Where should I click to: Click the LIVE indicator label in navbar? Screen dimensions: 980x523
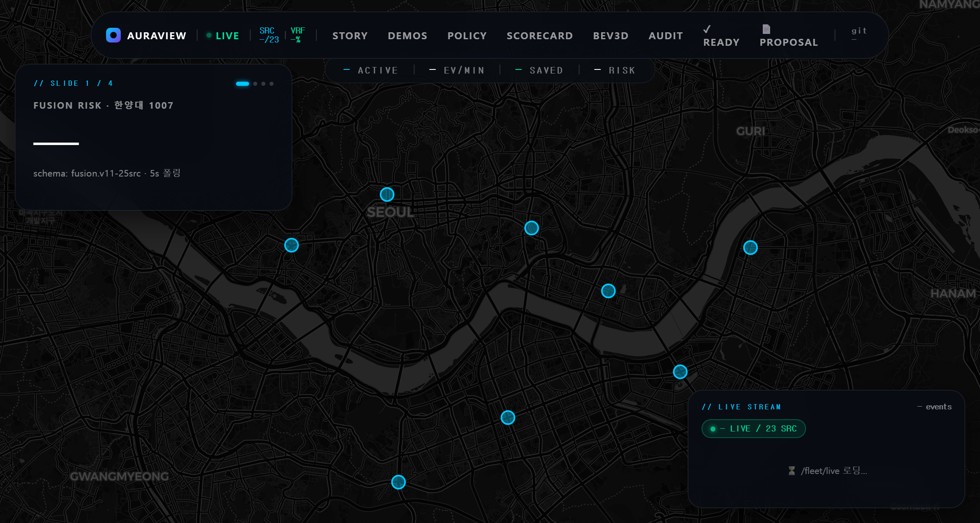227,36
